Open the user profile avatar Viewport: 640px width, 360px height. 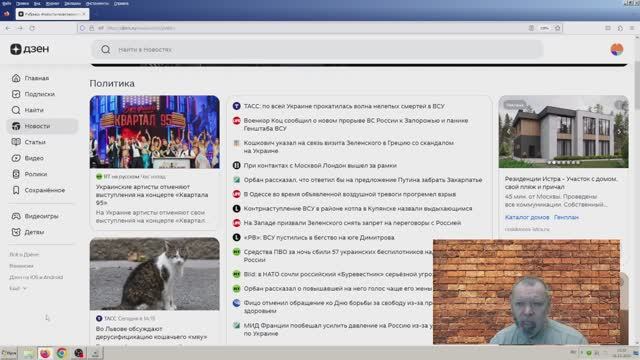pos(617,49)
